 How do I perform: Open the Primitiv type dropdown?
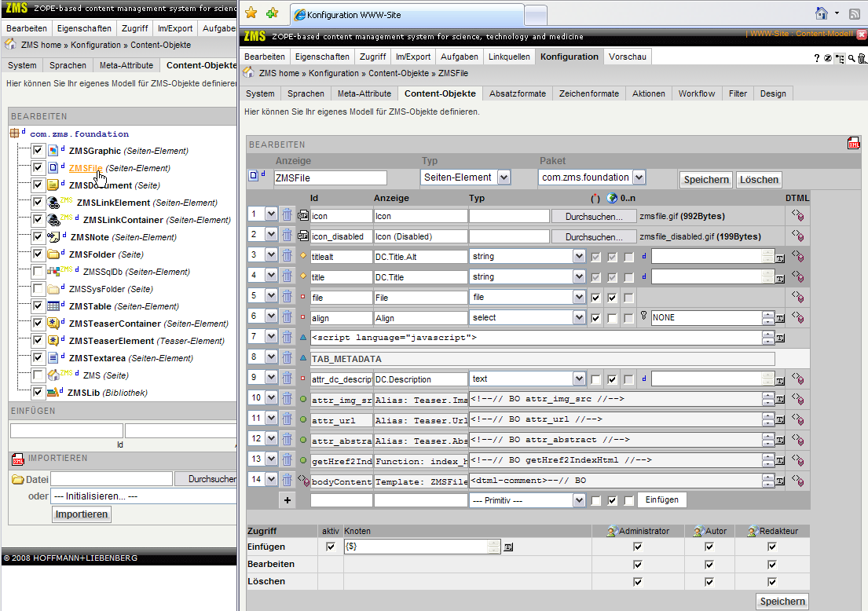click(579, 500)
